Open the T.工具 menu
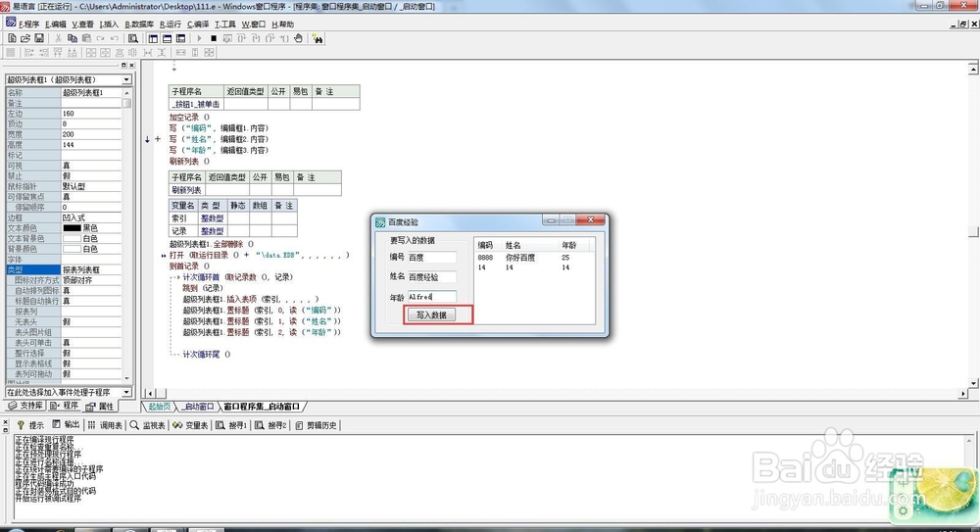 click(x=225, y=24)
